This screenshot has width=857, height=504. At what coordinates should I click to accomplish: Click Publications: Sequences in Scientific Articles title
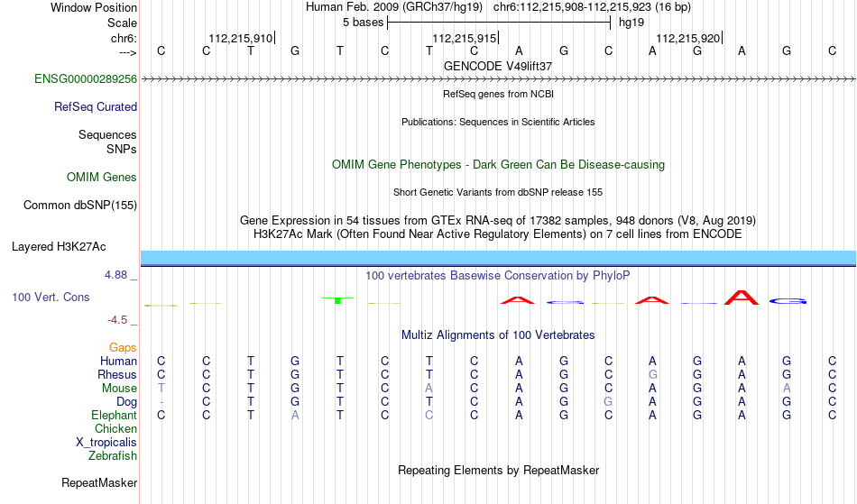[498, 122]
